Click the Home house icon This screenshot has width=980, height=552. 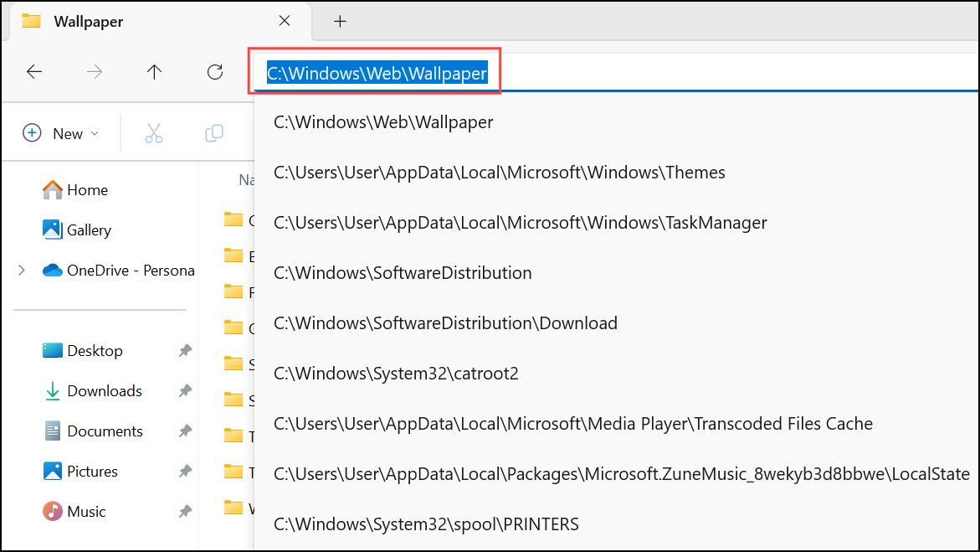pyautogui.click(x=53, y=189)
